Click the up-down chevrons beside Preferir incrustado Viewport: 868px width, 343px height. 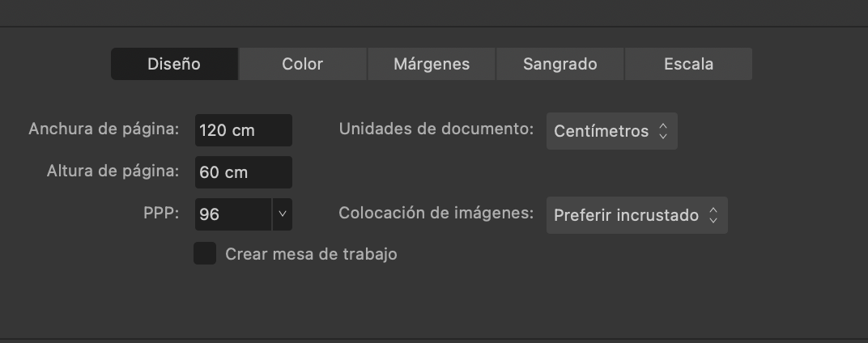point(713,215)
